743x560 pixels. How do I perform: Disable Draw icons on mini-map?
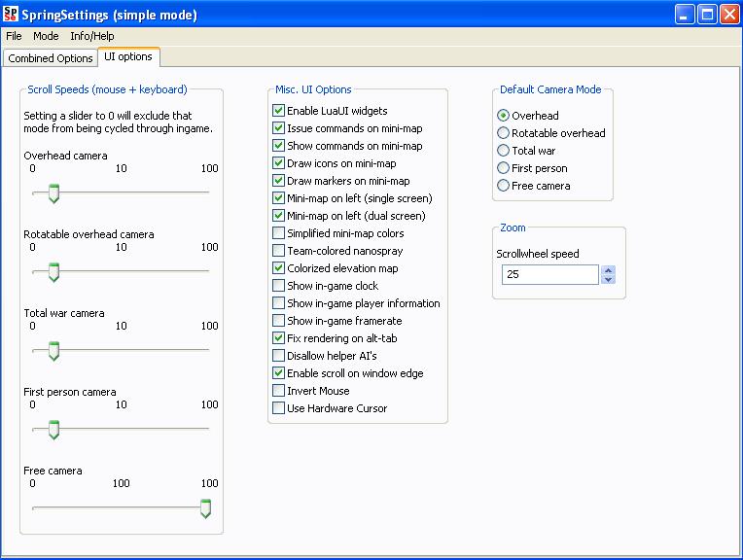click(278, 163)
